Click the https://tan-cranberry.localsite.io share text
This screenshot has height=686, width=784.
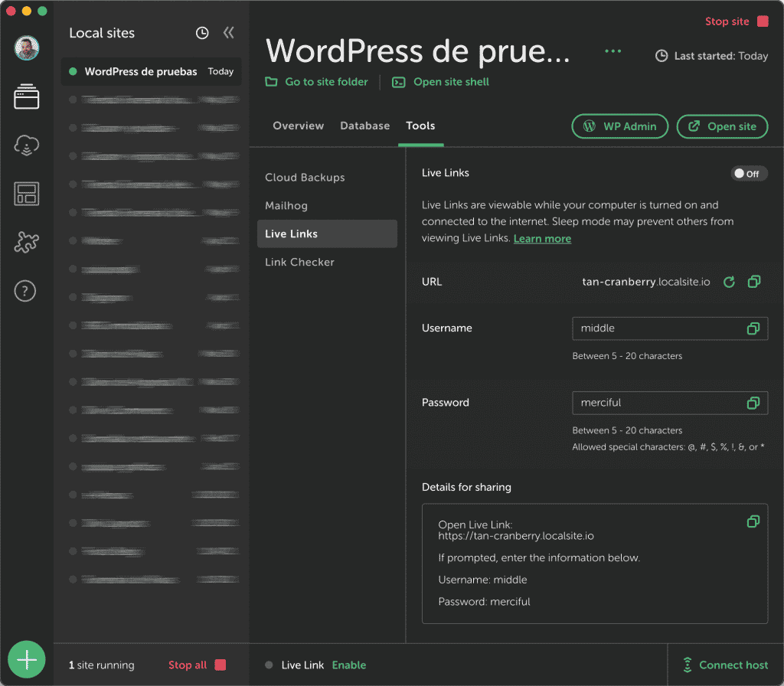[x=516, y=536]
